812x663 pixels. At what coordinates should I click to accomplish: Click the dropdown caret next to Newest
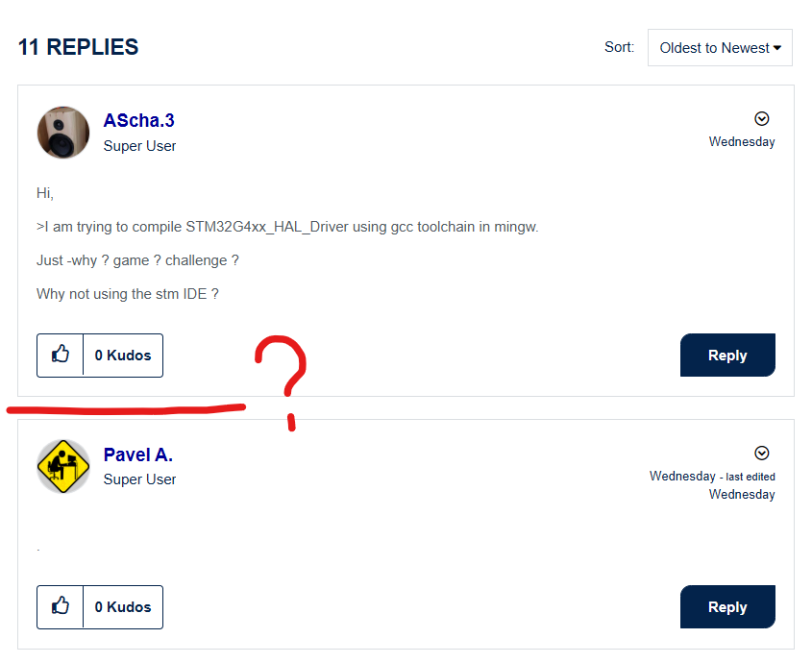pos(776,48)
